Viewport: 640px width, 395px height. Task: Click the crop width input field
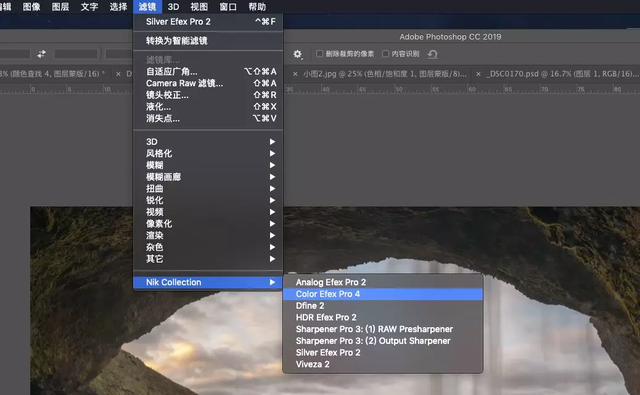pyautogui.click(x=15, y=54)
